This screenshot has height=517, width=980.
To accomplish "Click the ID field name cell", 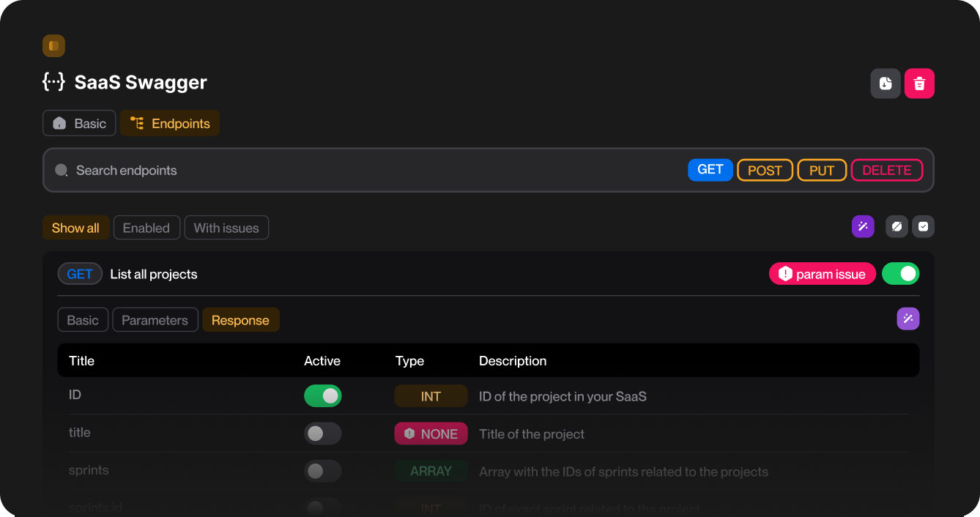I will (x=75, y=395).
